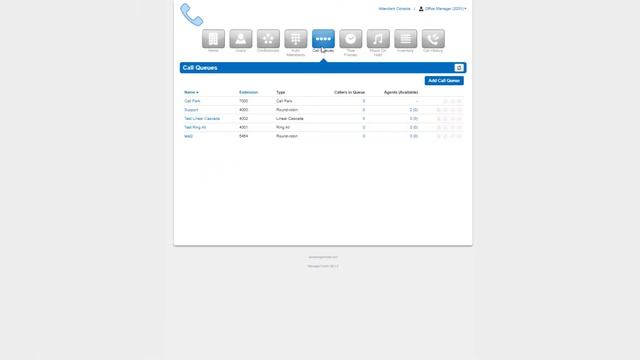Open the Inventory list icon
640x360 pixels.
[406, 39]
